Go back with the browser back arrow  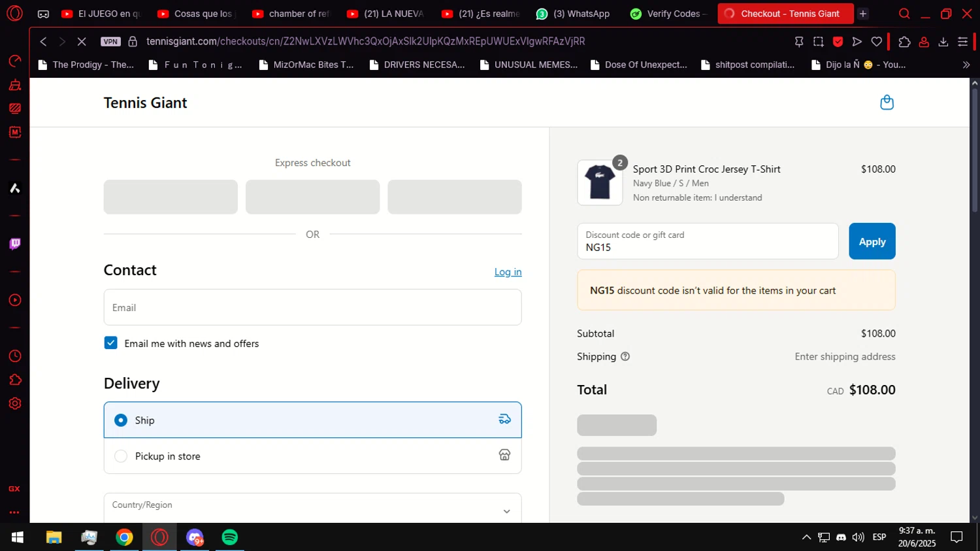43,41
